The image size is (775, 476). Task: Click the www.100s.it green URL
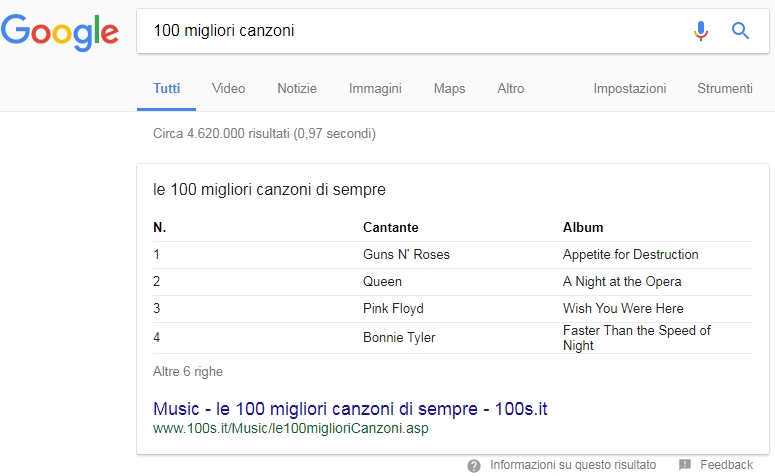click(x=291, y=428)
